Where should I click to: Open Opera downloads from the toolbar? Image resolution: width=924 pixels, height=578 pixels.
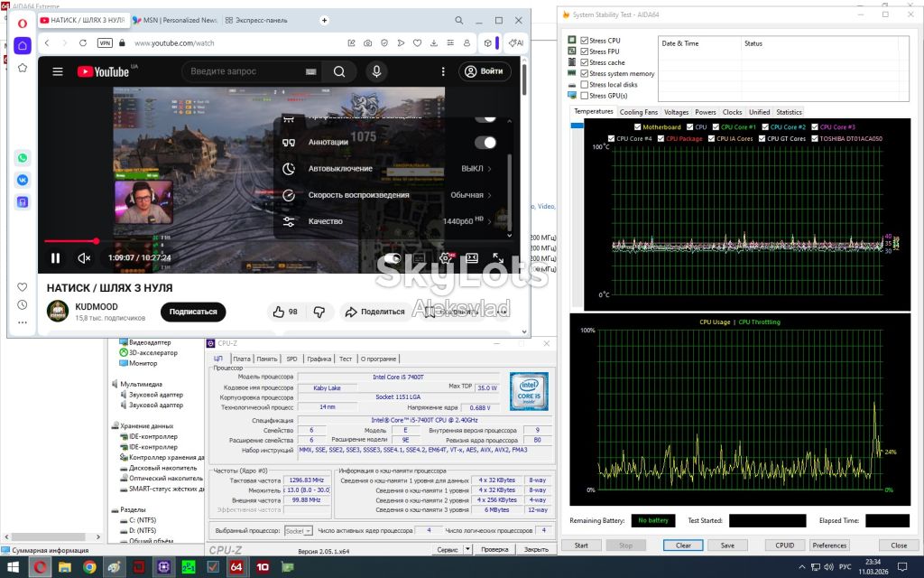point(434,43)
